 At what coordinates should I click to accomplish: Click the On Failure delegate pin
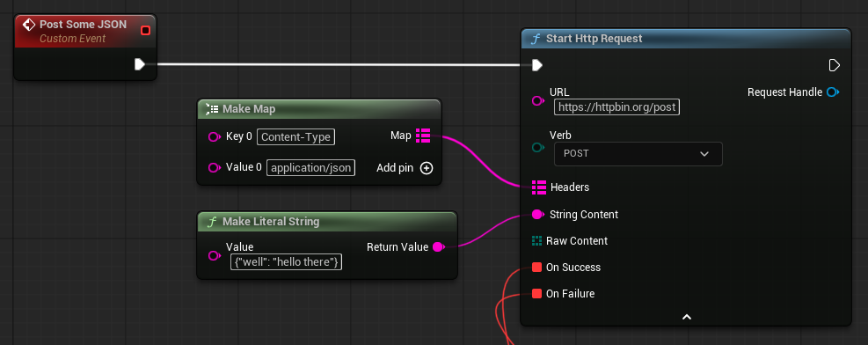(536, 294)
